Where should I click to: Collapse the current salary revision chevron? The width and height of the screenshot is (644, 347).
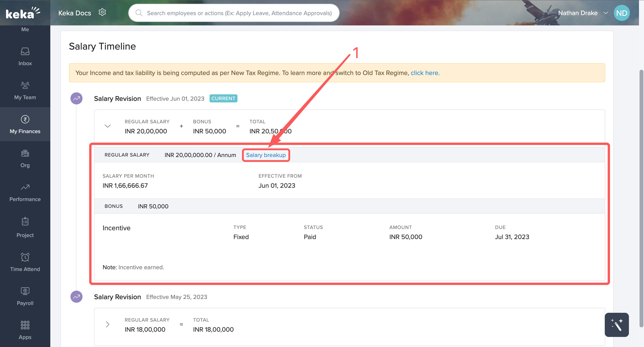pyautogui.click(x=108, y=126)
